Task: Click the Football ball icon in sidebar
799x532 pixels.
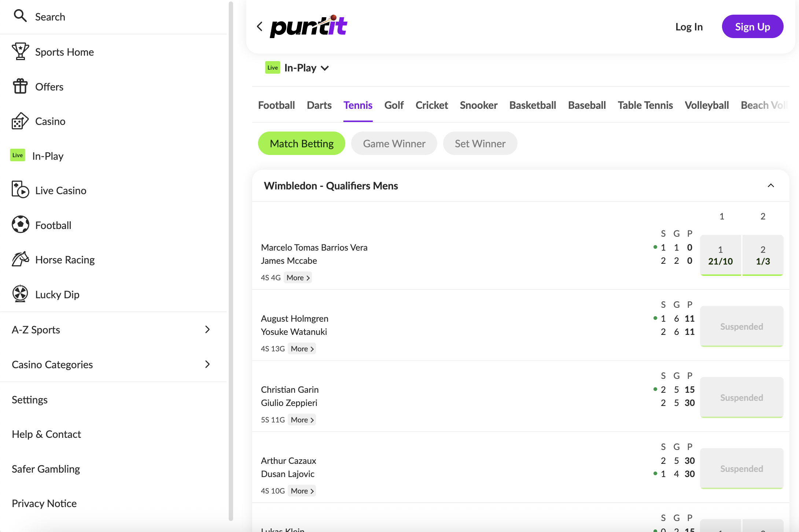Action: [x=21, y=225]
